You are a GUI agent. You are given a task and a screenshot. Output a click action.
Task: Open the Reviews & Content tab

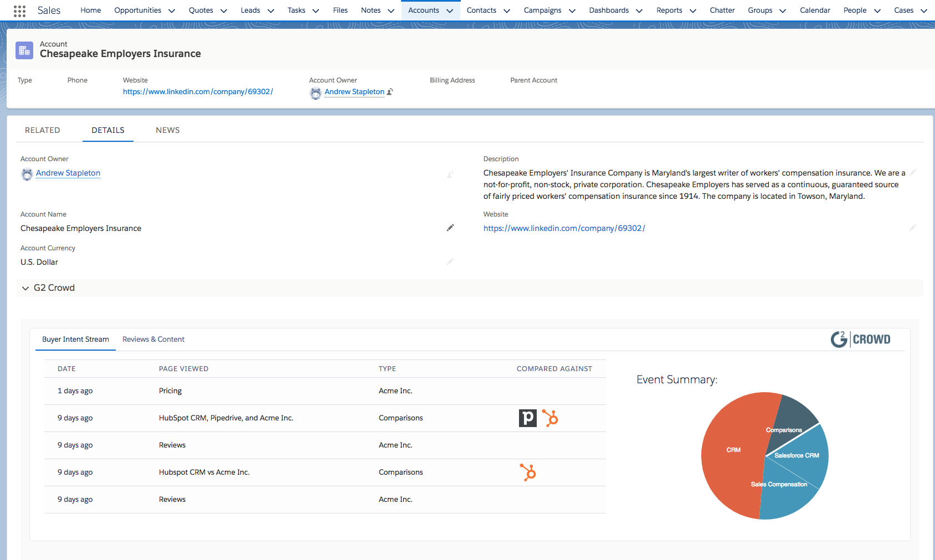[153, 340]
